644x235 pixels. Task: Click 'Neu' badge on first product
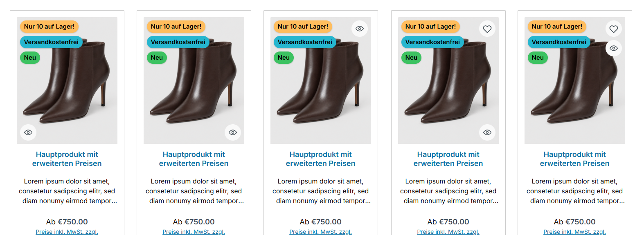point(30,58)
